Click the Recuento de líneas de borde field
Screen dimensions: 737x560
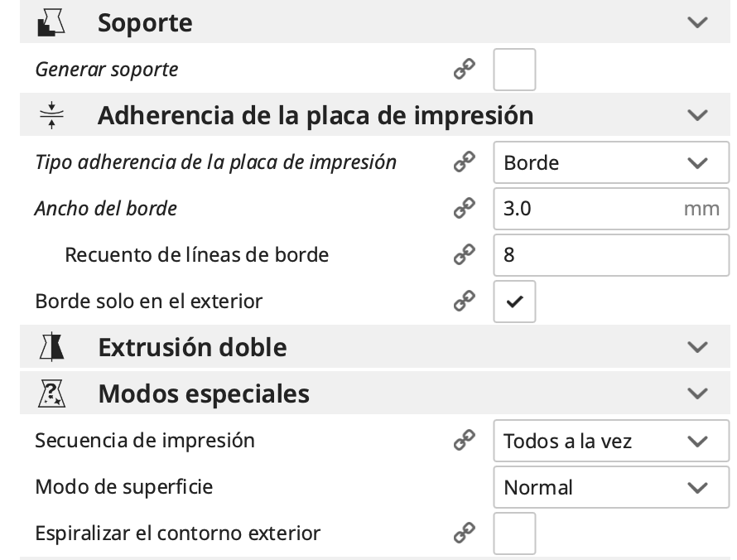[610, 254]
